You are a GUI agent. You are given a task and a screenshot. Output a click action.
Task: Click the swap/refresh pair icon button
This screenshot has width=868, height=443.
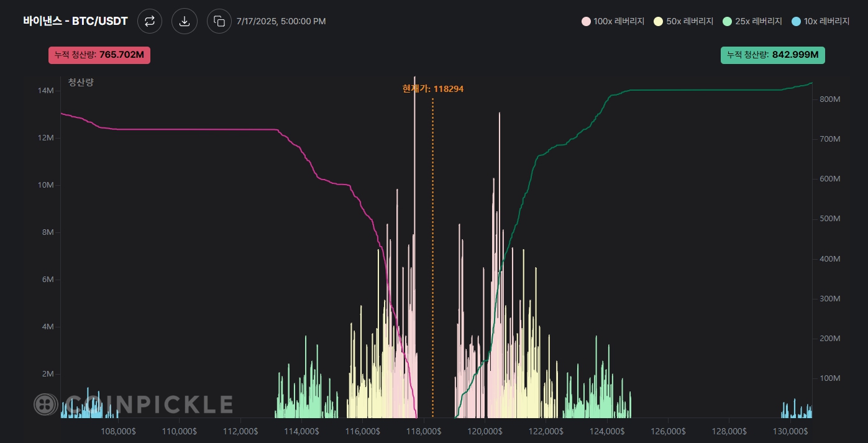point(150,21)
